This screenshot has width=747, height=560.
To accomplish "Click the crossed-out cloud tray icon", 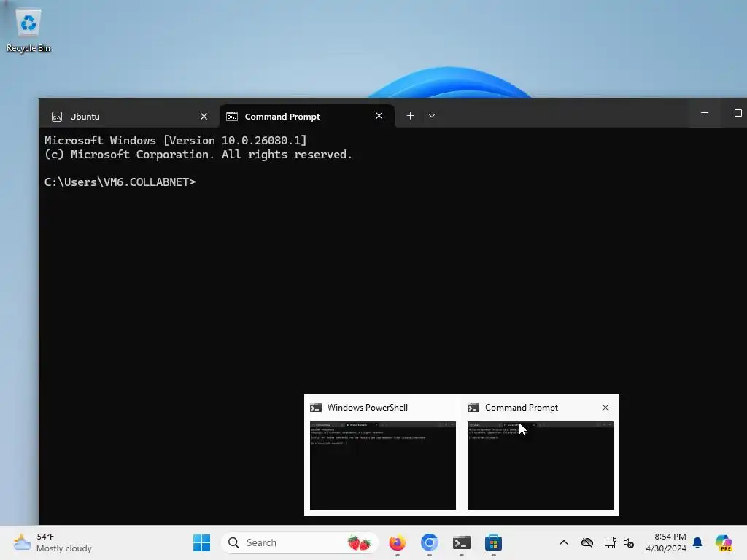I will click(587, 542).
